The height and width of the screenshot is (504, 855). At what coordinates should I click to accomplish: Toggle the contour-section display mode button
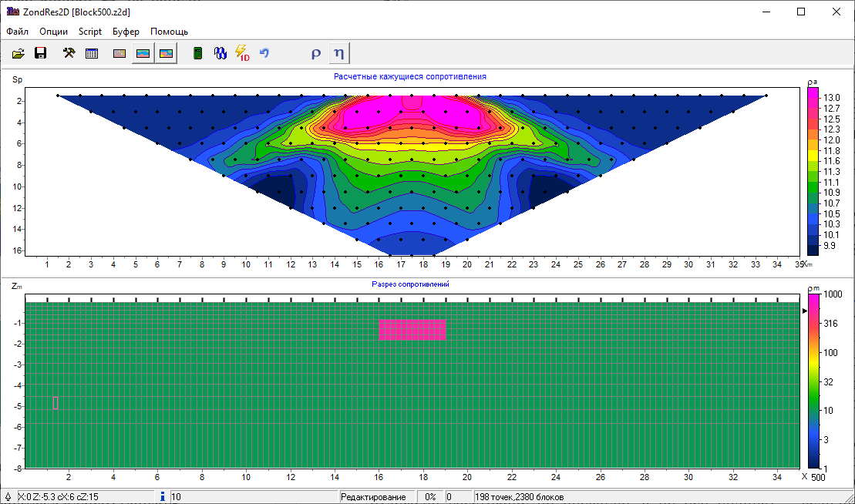pos(166,53)
